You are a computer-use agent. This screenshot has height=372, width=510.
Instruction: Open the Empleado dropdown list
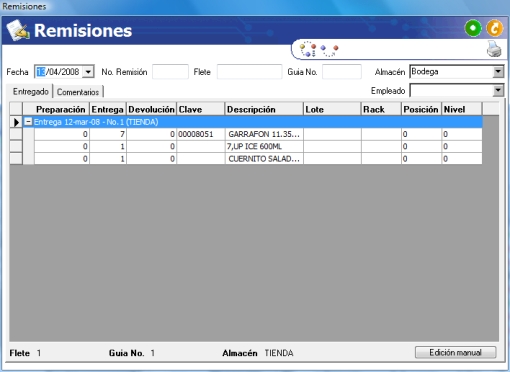tap(498, 90)
